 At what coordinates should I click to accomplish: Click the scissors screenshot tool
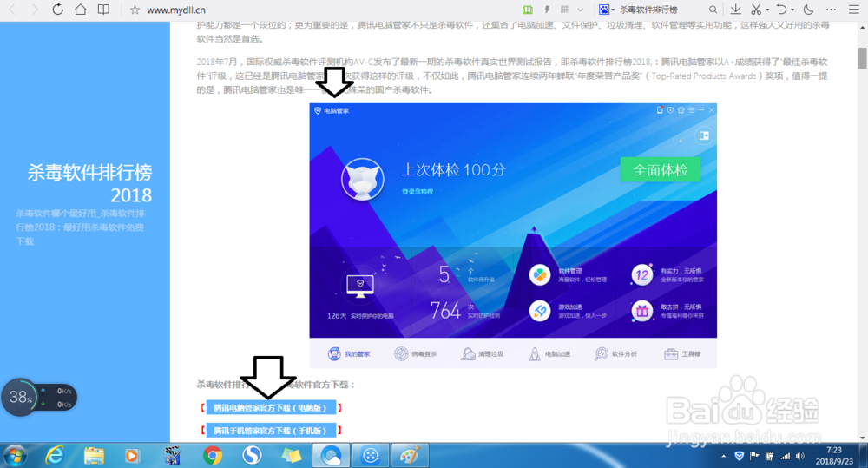[756, 10]
